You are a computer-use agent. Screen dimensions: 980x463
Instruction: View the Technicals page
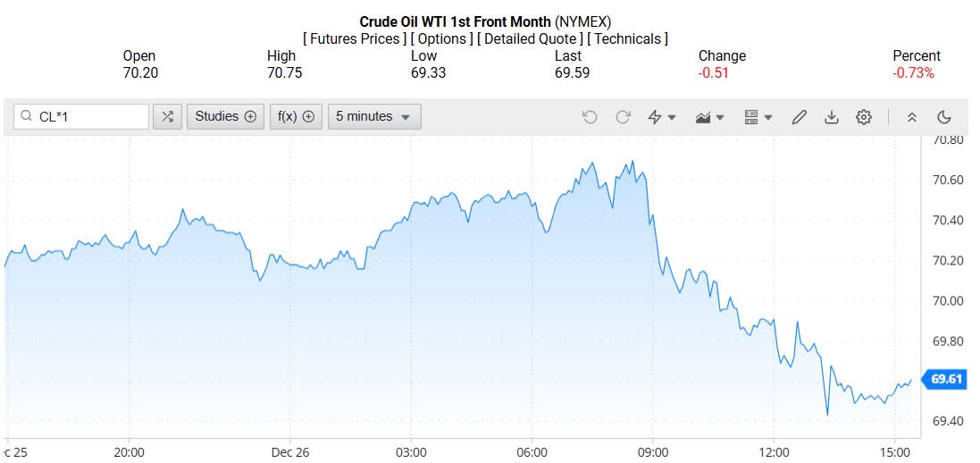pos(627,38)
